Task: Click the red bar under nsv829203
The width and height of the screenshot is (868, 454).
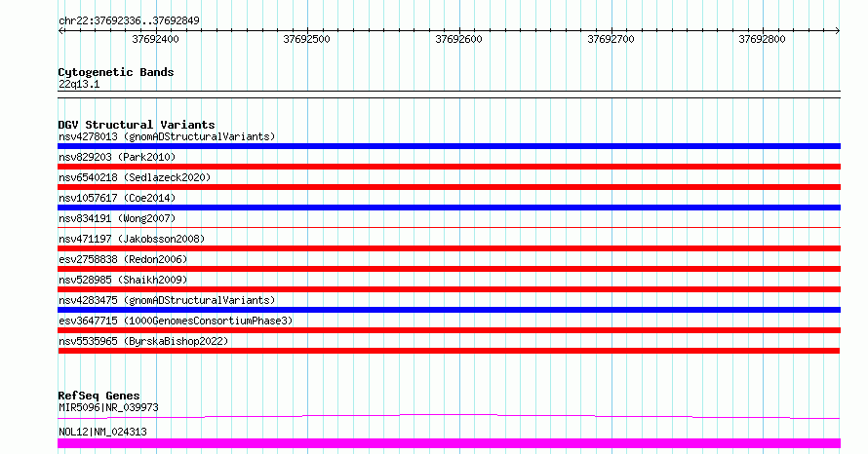Action: pos(449,167)
